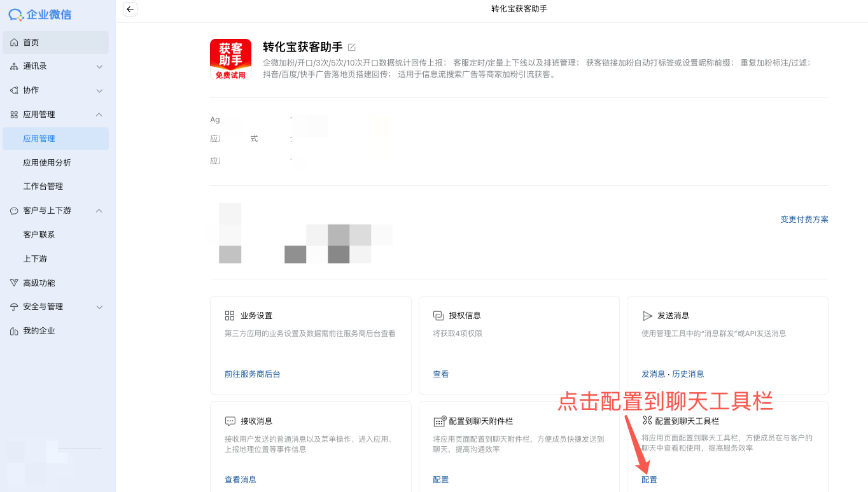Click the 接收消息 card title
Viewport: 868px width, 492px height.
pyautogui.click(x=256, y=421)
